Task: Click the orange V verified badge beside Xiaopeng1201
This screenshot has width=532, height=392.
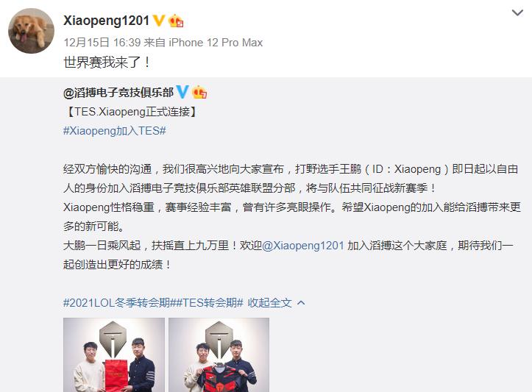Action: (x=158, y=21)
